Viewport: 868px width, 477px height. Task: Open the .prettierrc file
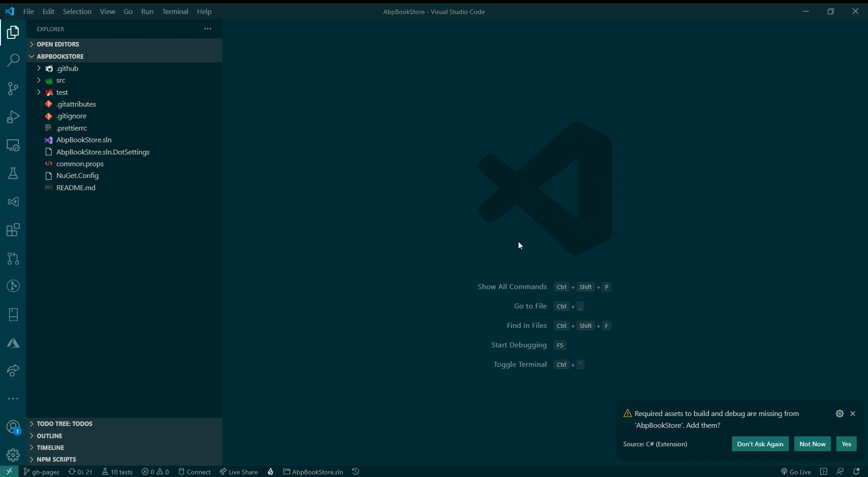pos(124,128)
